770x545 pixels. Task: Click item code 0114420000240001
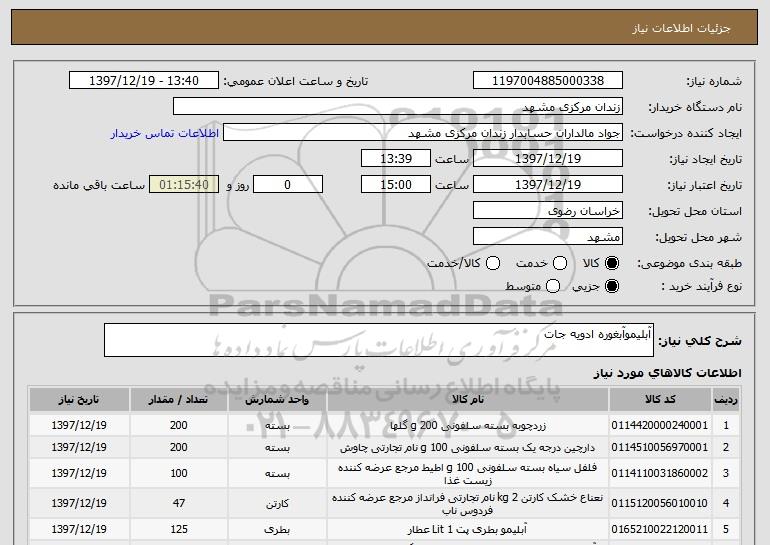pyautogui.click(x=660, y=425)
